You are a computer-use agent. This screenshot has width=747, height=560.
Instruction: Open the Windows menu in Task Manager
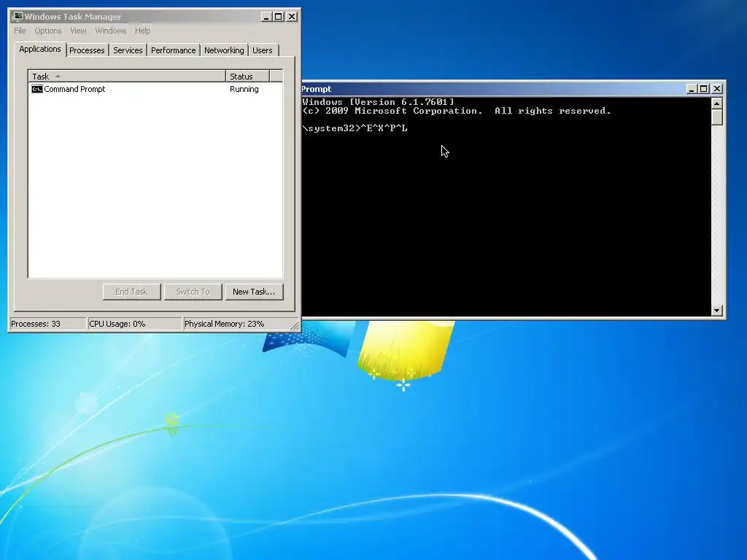click(111, 31)
